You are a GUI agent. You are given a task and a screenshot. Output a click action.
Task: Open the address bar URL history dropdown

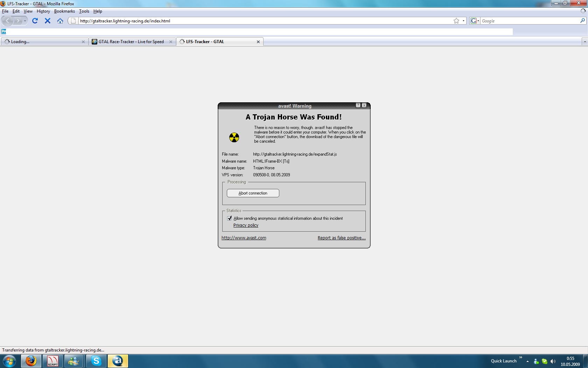coord(463,21)
